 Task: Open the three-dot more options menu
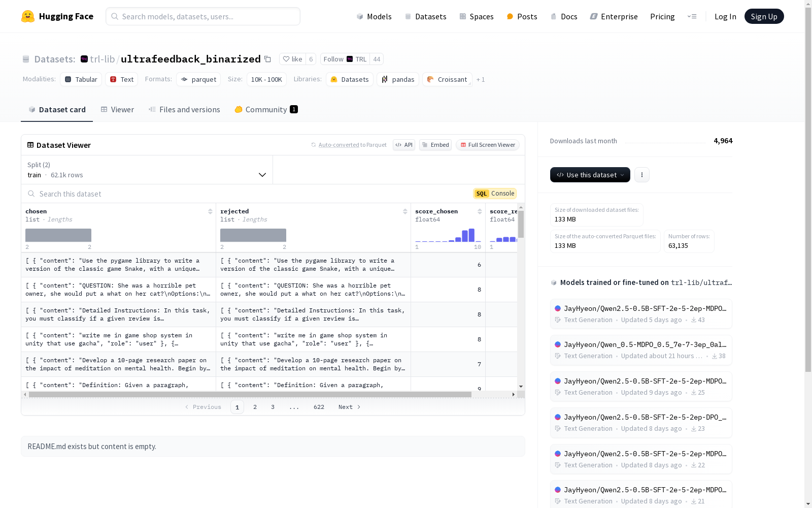pos(641,175)
